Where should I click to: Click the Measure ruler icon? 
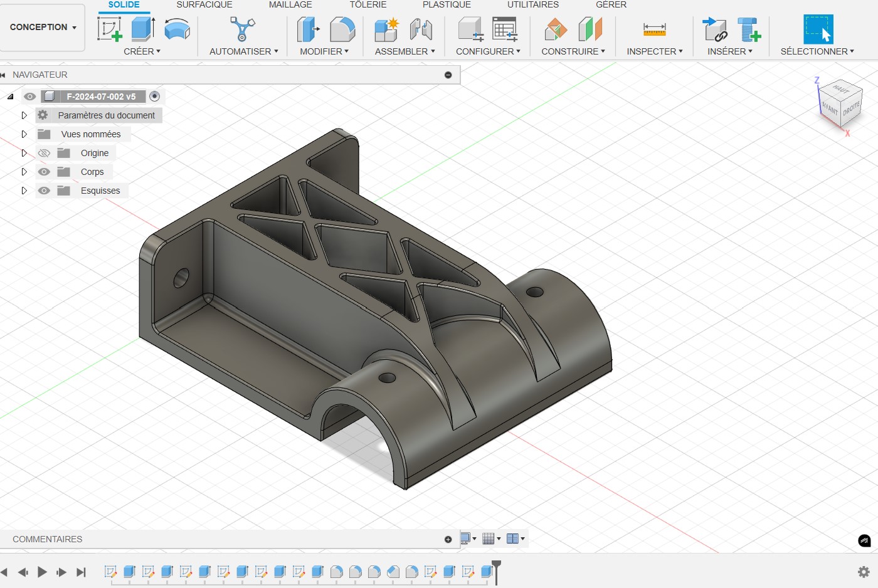point(654,29)
